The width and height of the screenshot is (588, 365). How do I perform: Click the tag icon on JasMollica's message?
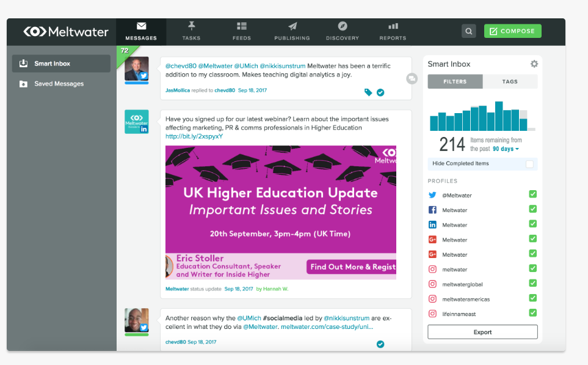(x=368, y=92)
